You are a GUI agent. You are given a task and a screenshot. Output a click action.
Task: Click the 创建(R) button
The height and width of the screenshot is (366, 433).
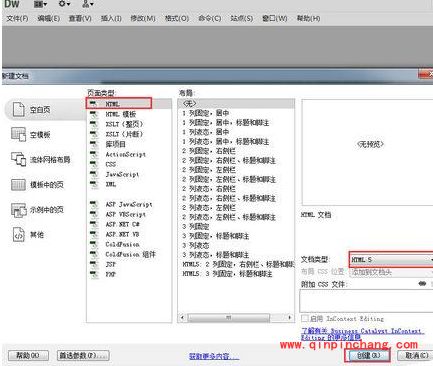tap(368, 355)
